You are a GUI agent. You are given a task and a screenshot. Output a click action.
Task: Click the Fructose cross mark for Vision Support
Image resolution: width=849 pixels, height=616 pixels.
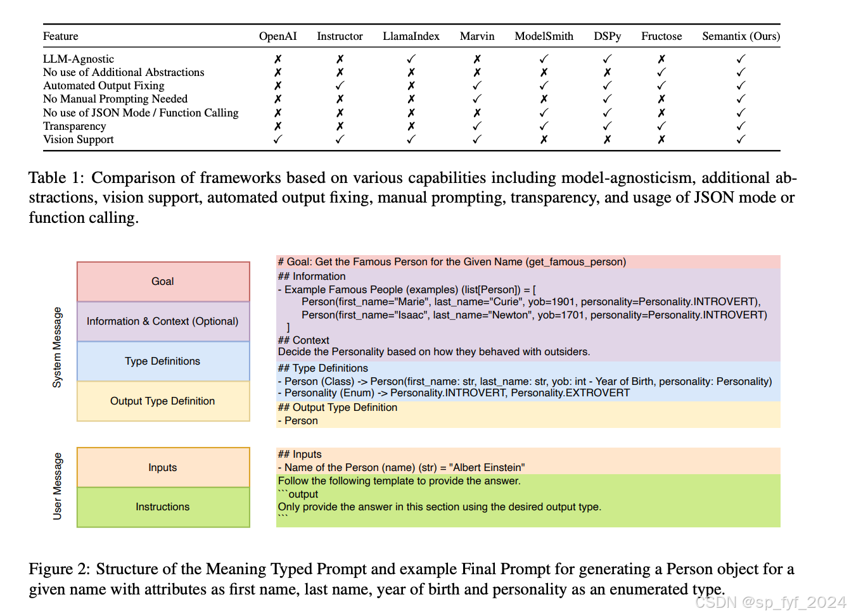661,139
